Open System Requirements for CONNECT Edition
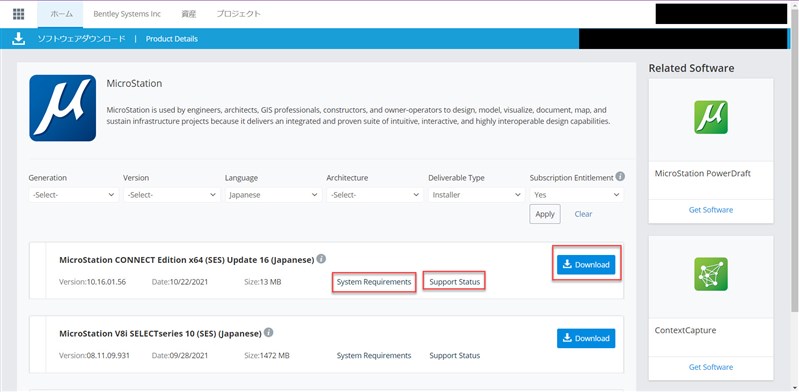Image resolution: width=799 pixels, height=392 pixels. click(x=374, y=282)
